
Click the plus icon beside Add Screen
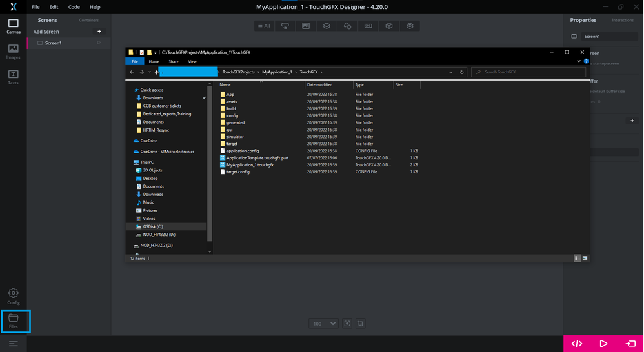coord(99,31)
